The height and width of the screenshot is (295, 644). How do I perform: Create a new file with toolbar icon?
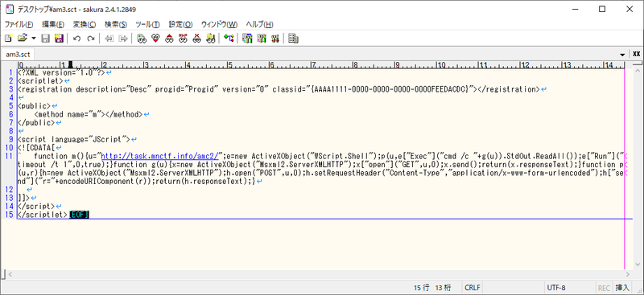point(8,39)
